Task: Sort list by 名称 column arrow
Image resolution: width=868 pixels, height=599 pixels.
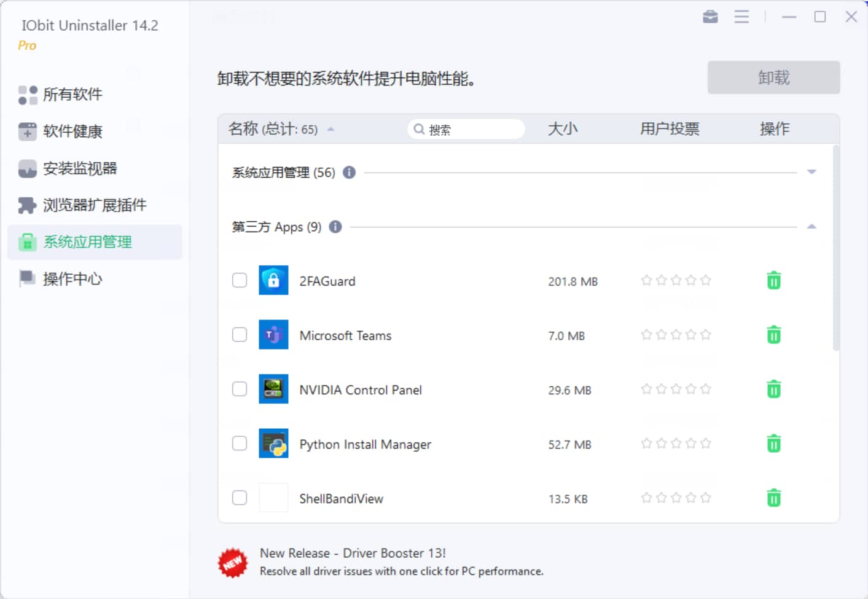Action: tap(330, 129)
